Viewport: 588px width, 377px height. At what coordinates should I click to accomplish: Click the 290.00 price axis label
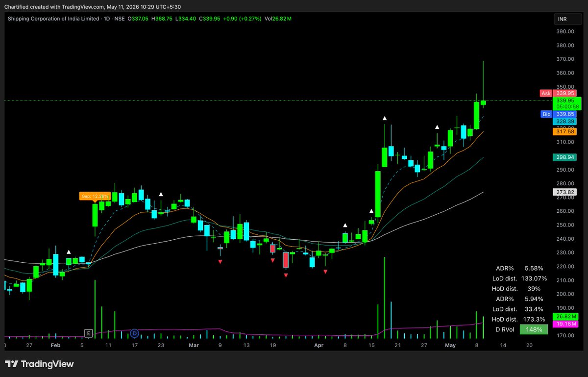(564, 170)
